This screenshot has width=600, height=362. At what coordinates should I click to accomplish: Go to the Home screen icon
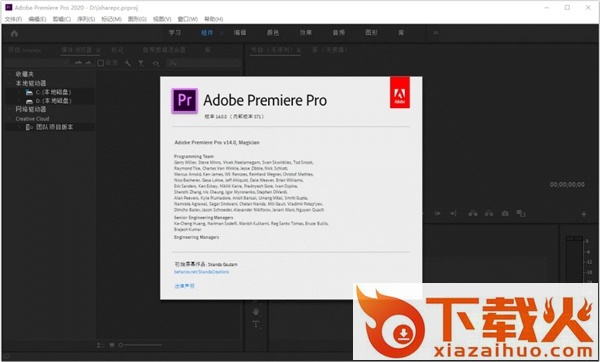(14, 33)
